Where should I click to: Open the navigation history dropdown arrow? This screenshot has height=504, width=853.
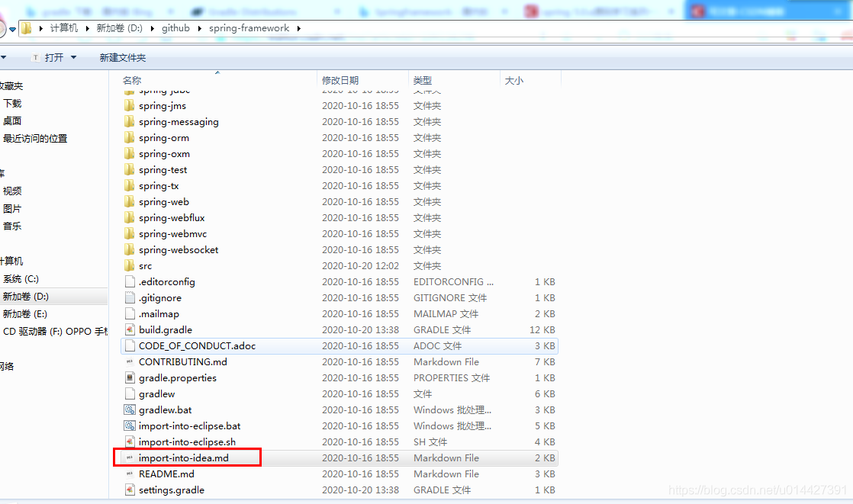[12, 30]
